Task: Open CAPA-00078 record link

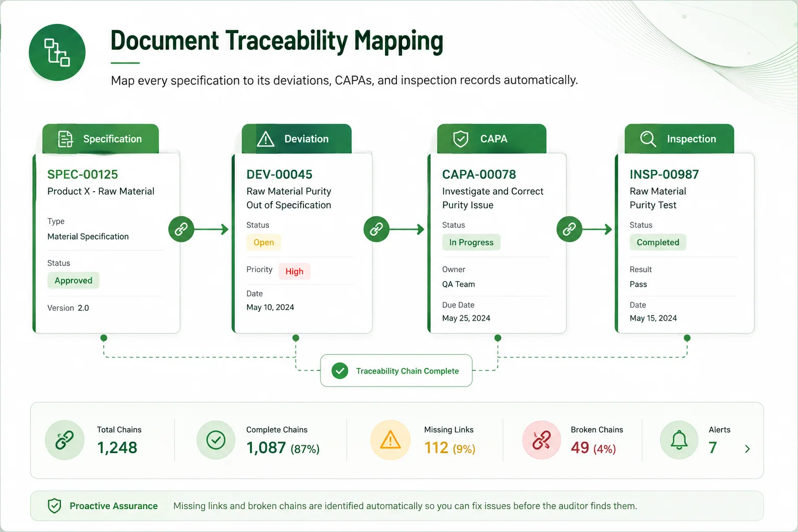Action: tap(479, 174)
